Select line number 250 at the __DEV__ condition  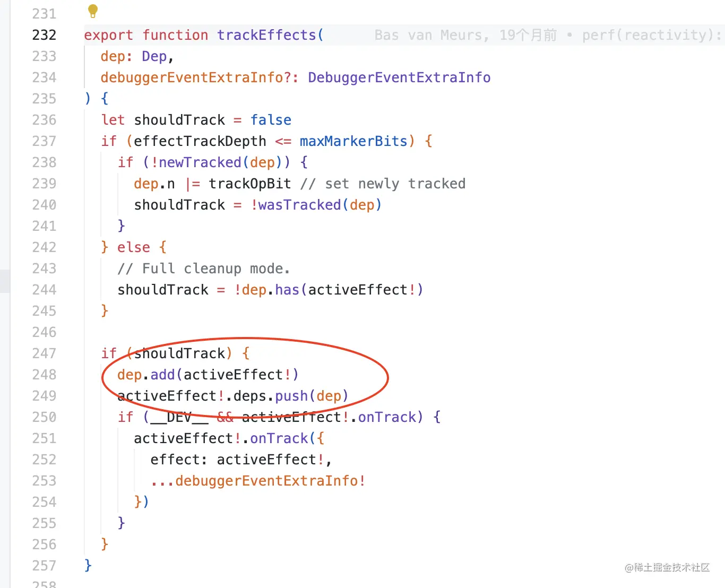coord(44,417)
